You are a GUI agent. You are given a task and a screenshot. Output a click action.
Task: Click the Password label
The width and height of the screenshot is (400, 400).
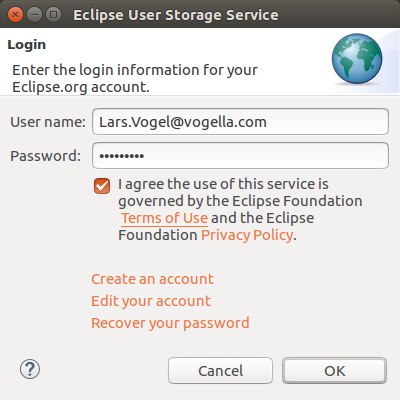46,156
